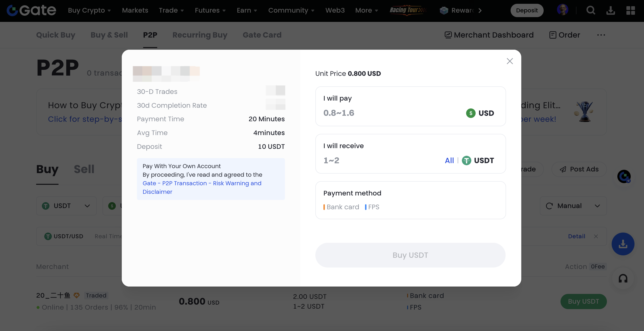Open the customer support headset icon
644x331 pixels.
(623, 278)
